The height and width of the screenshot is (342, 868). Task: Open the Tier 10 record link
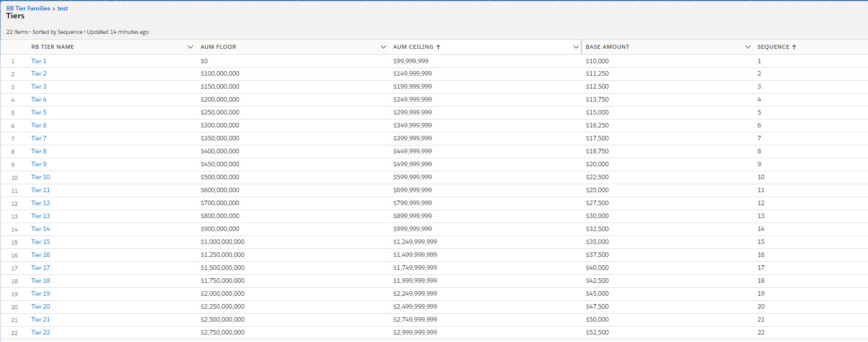coord(40,177)
